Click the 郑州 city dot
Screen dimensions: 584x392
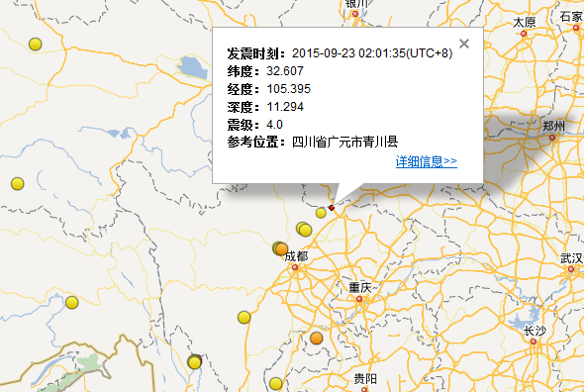(552, 138)
